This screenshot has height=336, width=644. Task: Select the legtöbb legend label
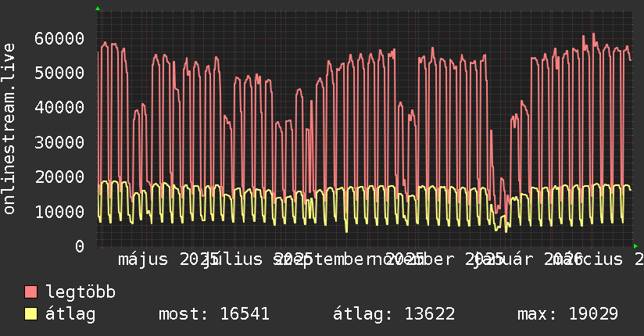click(x=81, y=293)
